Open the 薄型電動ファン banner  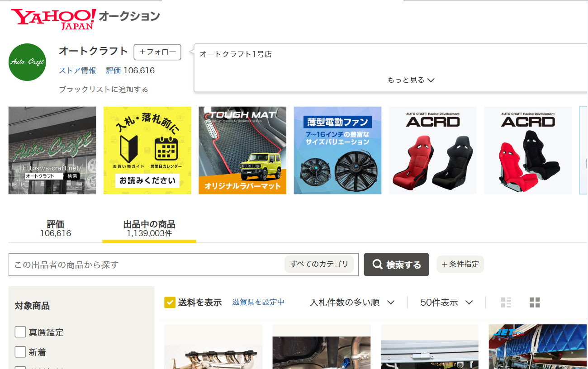coord(337,150)
